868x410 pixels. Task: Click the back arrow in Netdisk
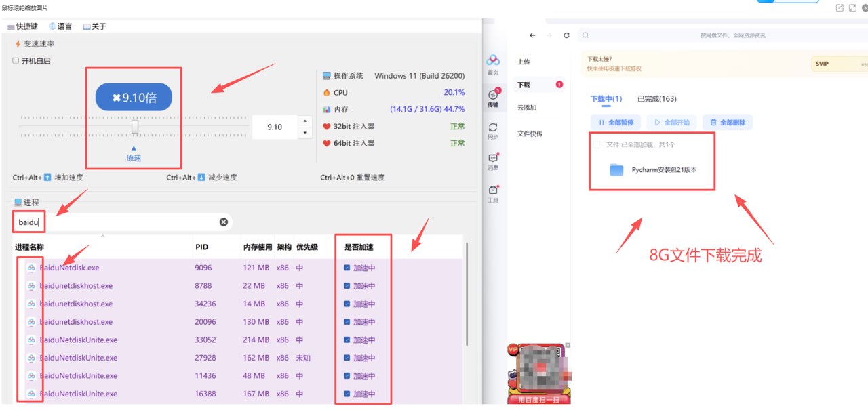pyautogui.click(x=532, y=35)
